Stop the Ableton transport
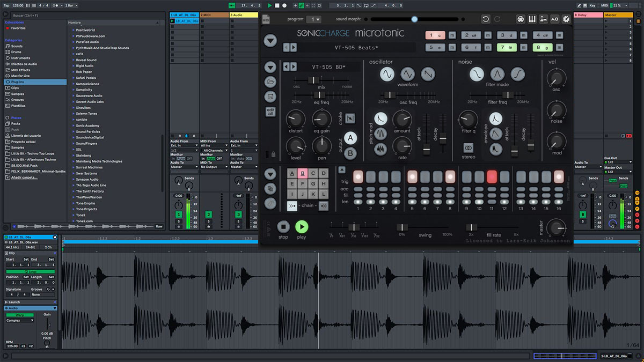This screenshot has width=644, height=362. tap(277, 5)
